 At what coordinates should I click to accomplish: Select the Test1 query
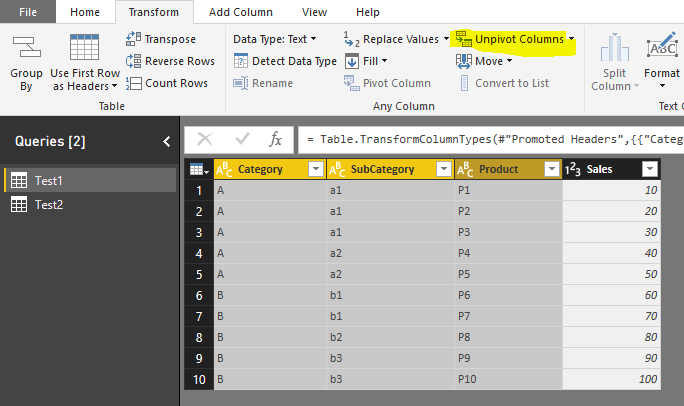(x=90, y=180)
